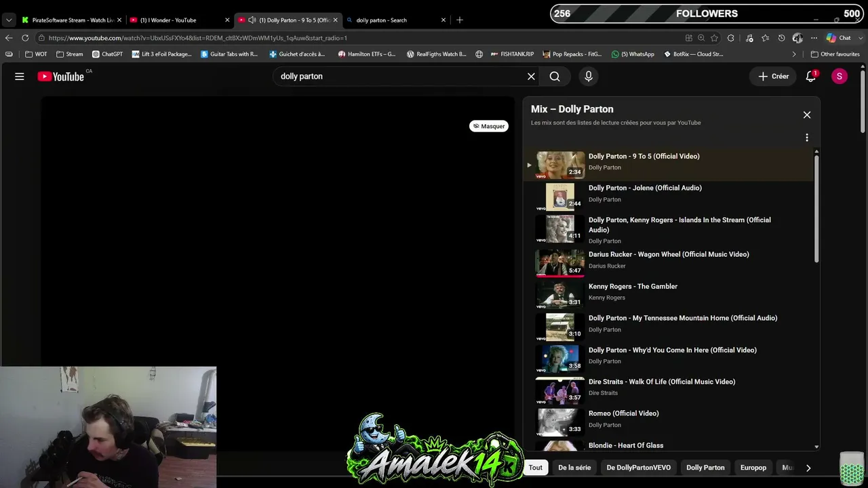Viewport: 868px width, 488px height.
Task: Select the 'Europop' filter chip
Action: coord(753,468)
